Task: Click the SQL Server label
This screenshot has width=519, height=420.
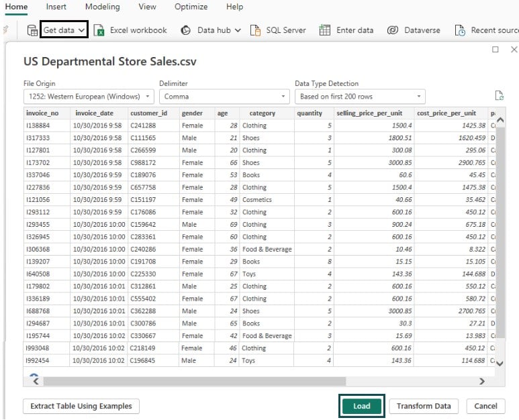Action: click(286, 30)
